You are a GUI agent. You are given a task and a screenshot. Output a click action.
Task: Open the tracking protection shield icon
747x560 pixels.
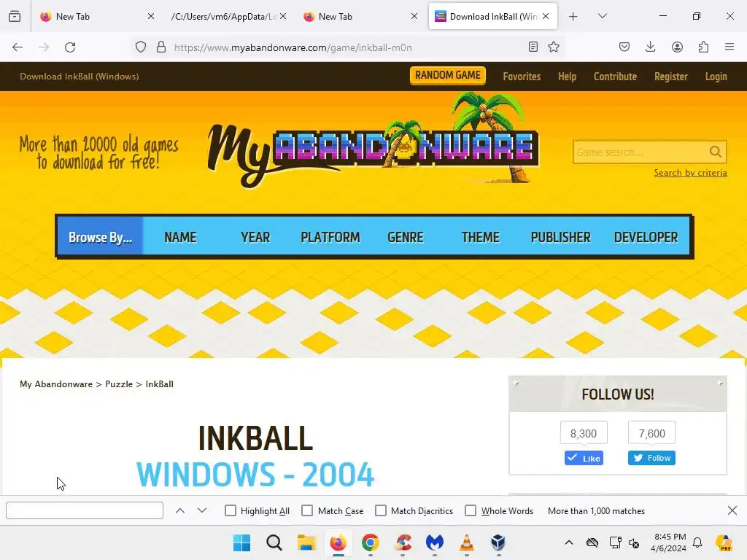point(141,47)
